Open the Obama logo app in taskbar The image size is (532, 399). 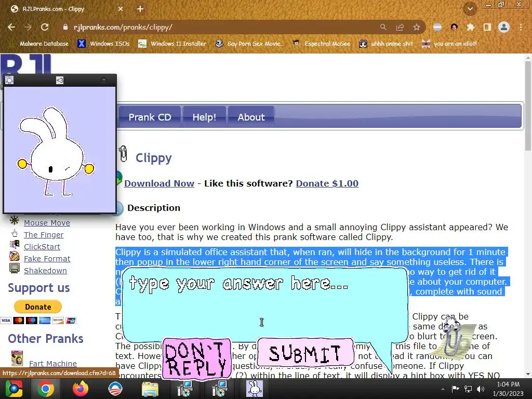pyautogui.click(x=115, y=389)
